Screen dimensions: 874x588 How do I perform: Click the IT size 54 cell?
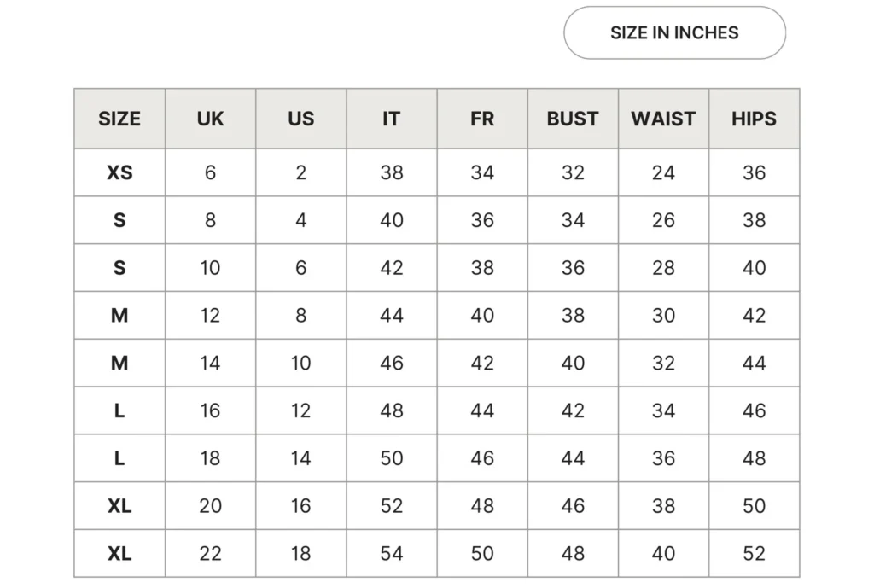click(x=391, y=553)
